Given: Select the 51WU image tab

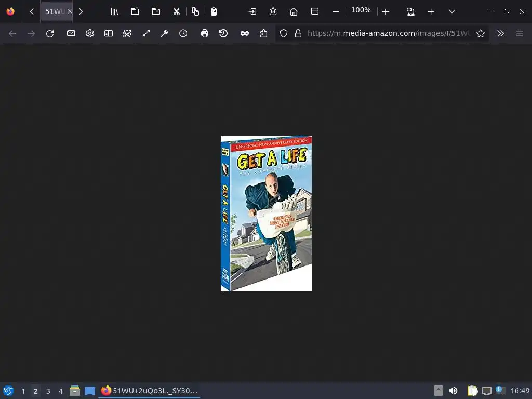Looking at the screenshot, I should 56,11.
